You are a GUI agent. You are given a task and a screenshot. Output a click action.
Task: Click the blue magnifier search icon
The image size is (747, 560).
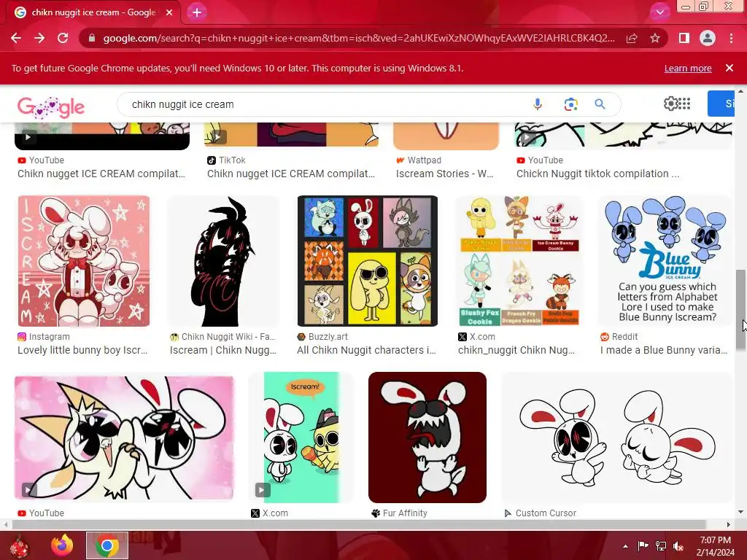coord(600,104)
